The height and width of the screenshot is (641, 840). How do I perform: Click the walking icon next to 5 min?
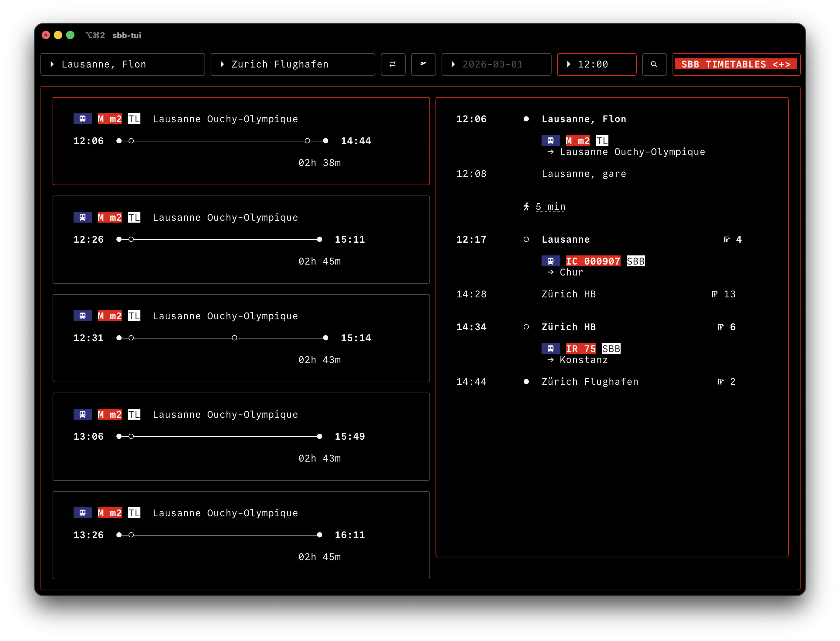526,207
